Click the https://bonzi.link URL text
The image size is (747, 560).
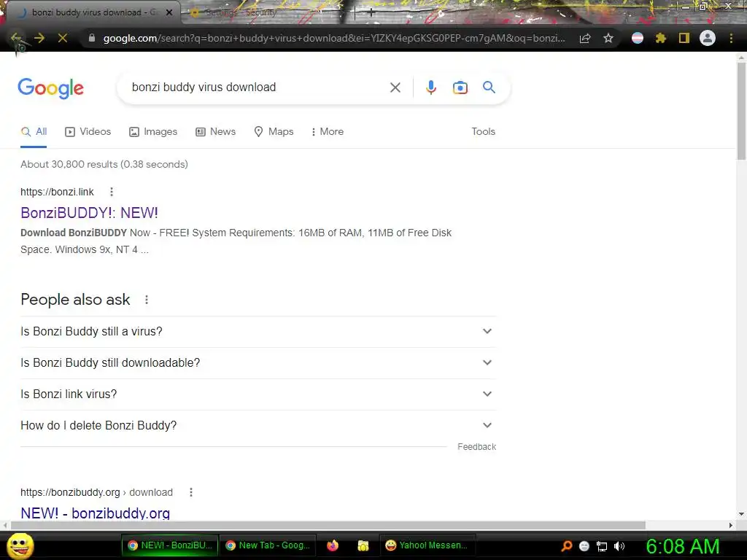click(57, 192)
